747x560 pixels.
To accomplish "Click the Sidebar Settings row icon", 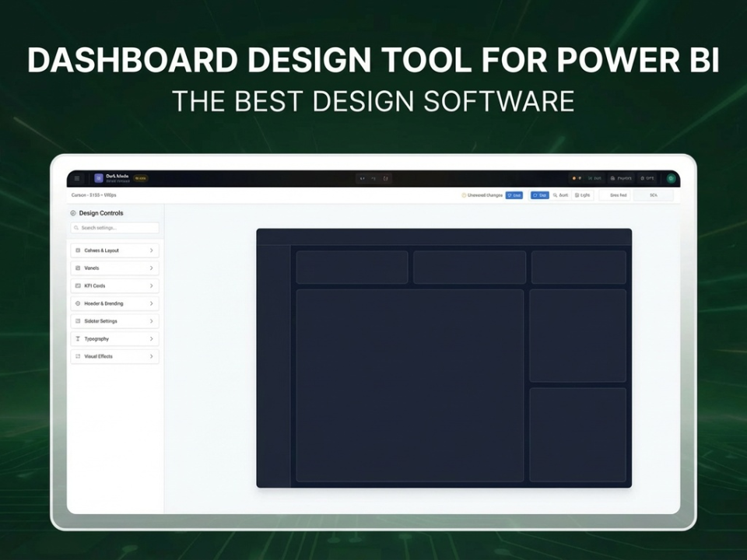I will (78, 321).
